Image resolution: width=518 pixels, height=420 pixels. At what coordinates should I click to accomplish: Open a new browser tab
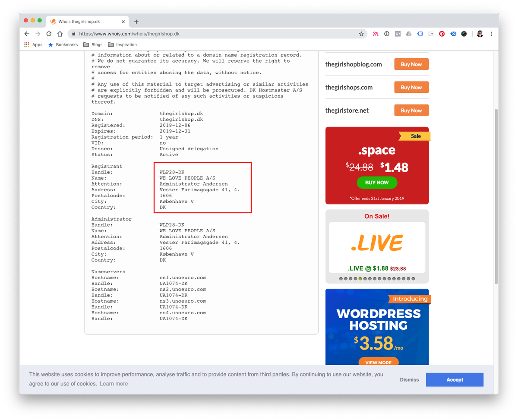point(136,22)
